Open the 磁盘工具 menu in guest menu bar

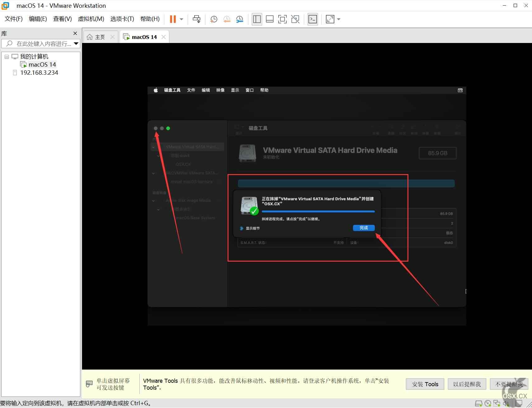pyautogui.click(x=172, y=90)
